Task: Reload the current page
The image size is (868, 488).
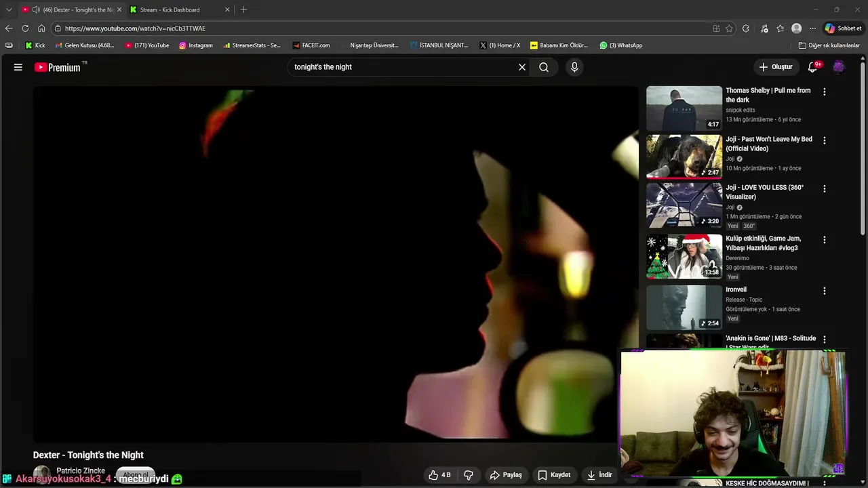Action: click(25, 28)
